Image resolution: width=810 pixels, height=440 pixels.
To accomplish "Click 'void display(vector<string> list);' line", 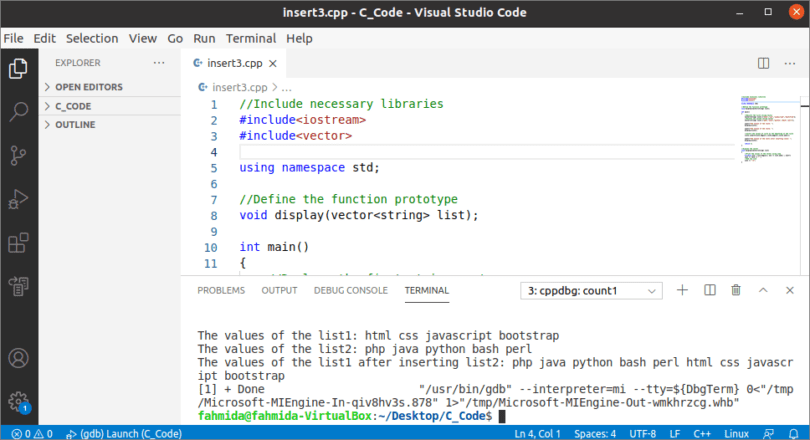I will [359, 215].
